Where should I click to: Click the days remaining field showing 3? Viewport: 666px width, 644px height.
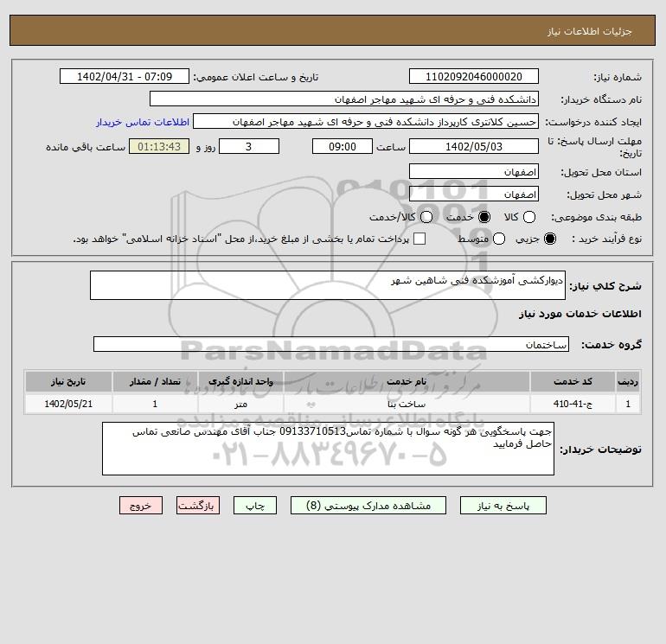(249, 146)
